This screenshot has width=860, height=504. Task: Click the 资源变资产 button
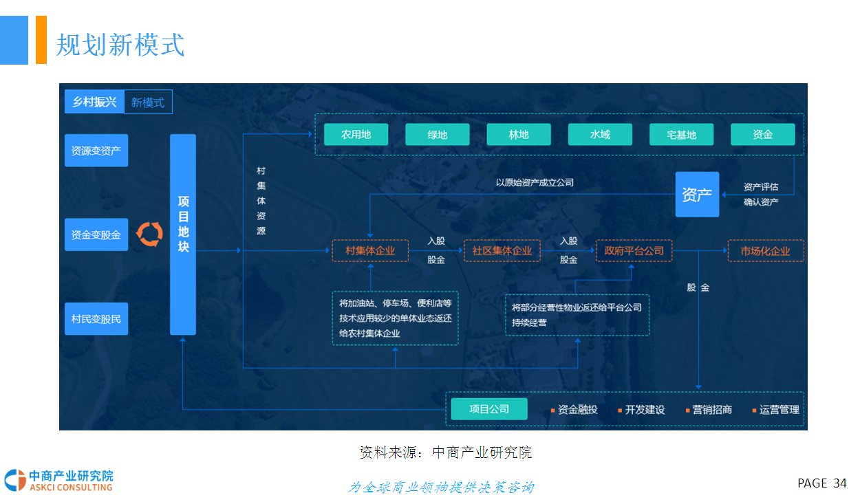tap(96, 151)
